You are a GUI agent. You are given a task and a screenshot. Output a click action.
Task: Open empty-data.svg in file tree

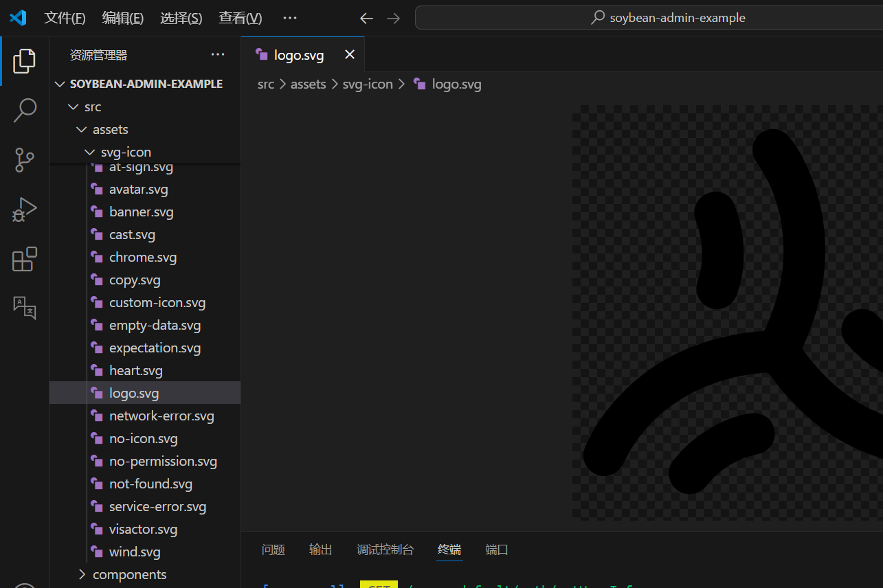(146, 325)
